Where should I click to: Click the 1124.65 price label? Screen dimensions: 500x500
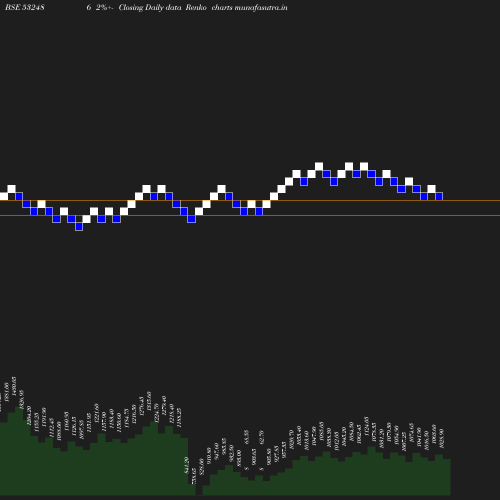pyautogui.click(x=367, y=426)
